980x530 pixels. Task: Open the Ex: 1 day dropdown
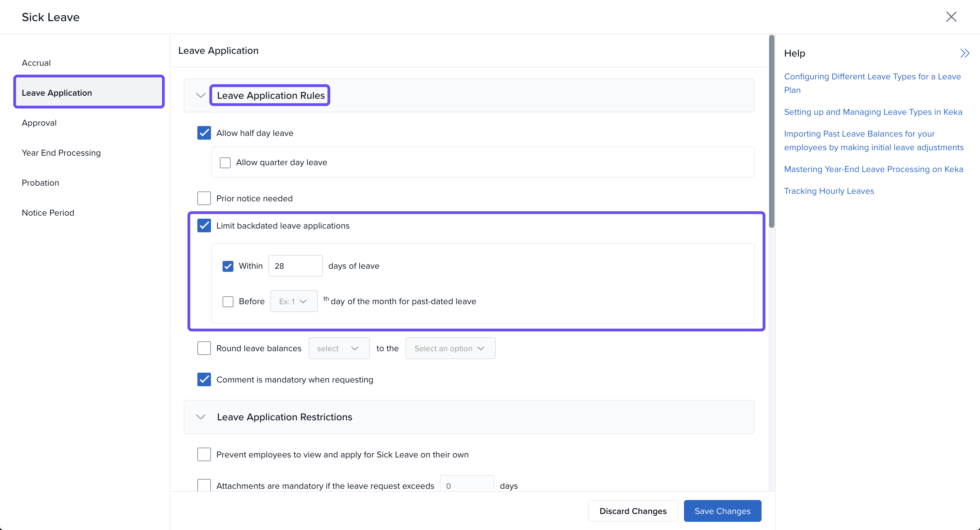pyautogui.click(x=293, y=301)
